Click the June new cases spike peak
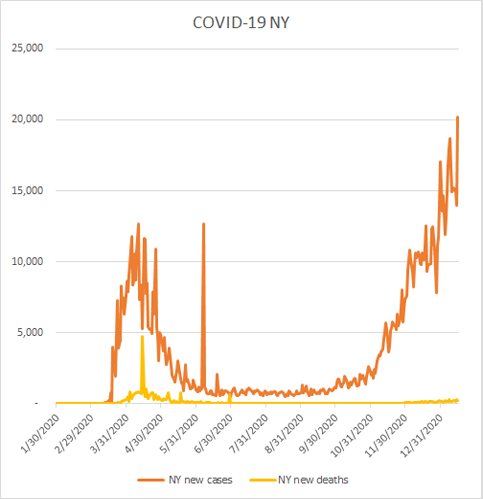The image size is (483, 499). click(203, 224)
